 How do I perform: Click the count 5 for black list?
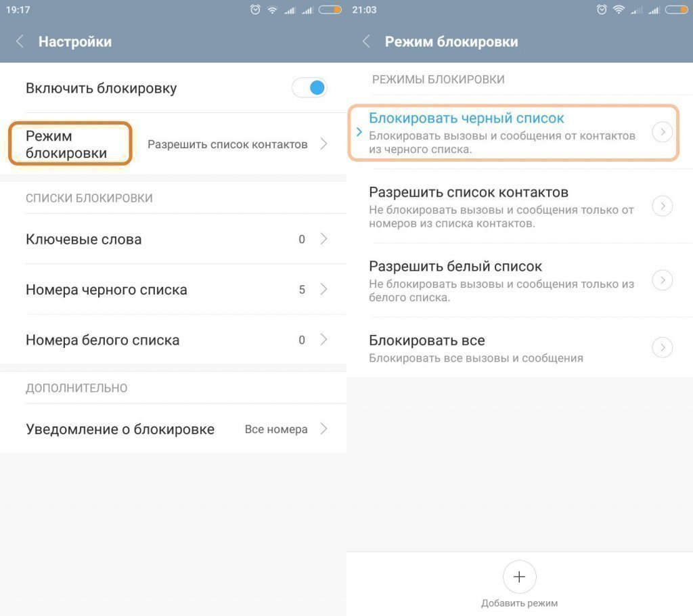302,290
